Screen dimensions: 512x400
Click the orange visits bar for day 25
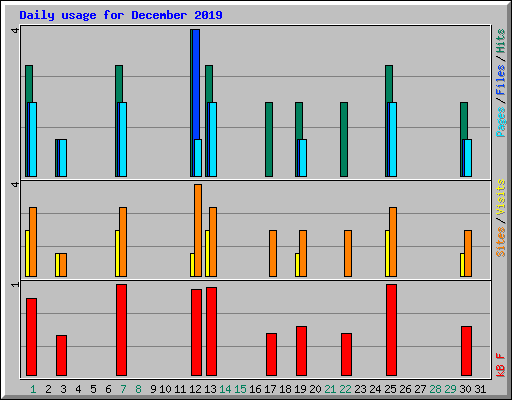pos(393,242)
